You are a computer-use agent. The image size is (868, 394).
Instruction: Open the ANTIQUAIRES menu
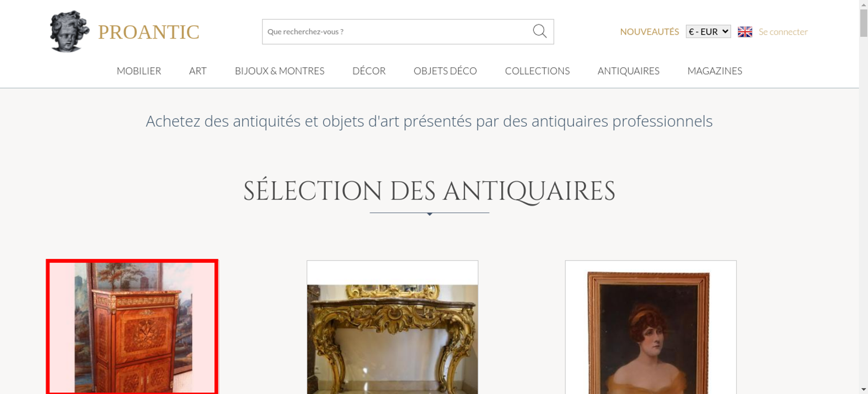pyautogui.click(x=628, y=71)
